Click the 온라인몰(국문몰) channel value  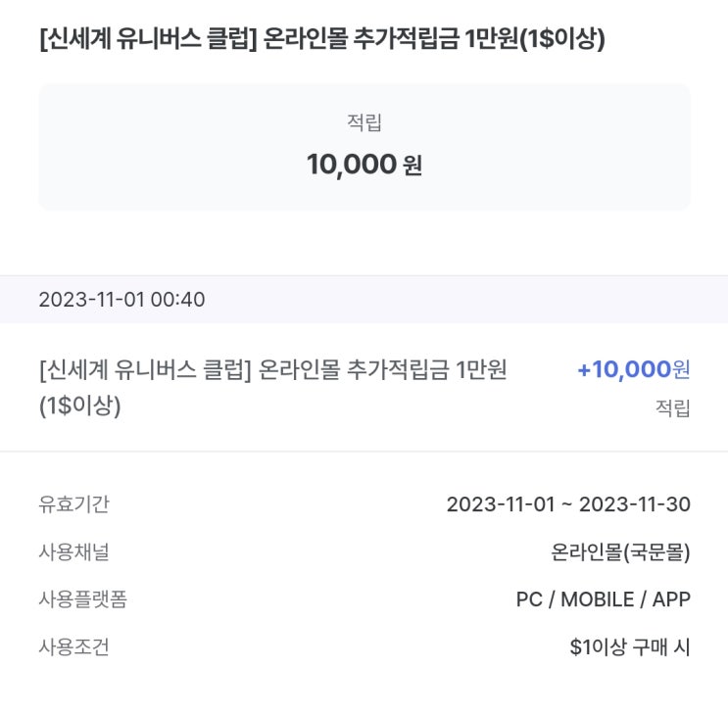pyautogui.click(x=620, y=552)
